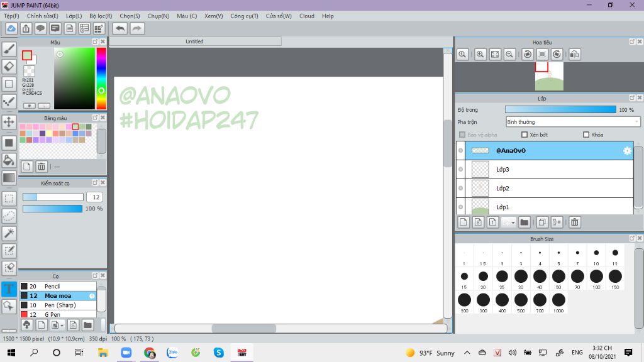The image size is (644, 362).
Task: Toggle visibility of Lớp1 layer
Action: pyautogui.click(x=460, y=206)
